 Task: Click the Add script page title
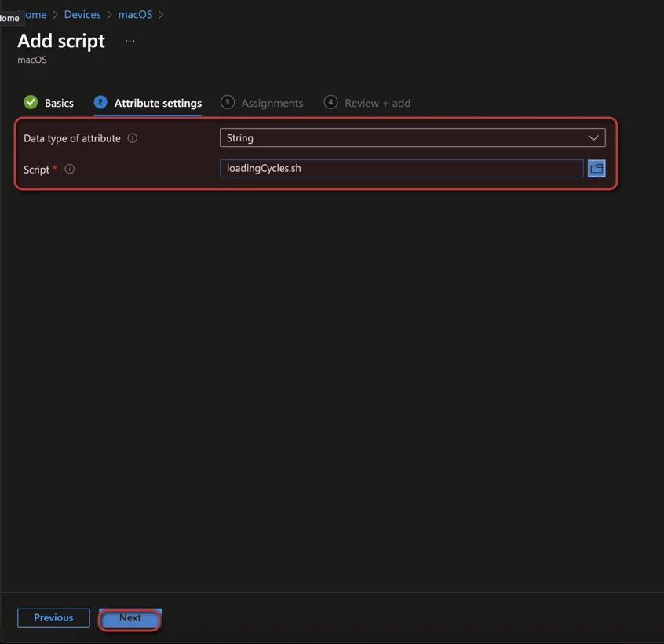coord(61,41)
